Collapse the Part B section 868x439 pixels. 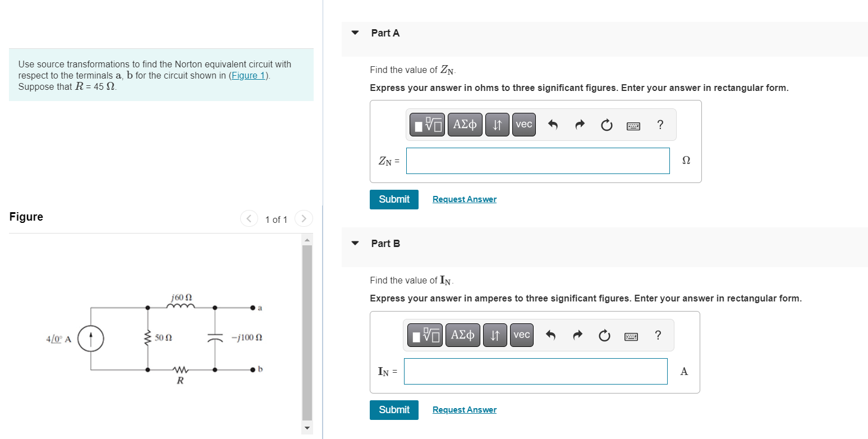click(355, 243)
